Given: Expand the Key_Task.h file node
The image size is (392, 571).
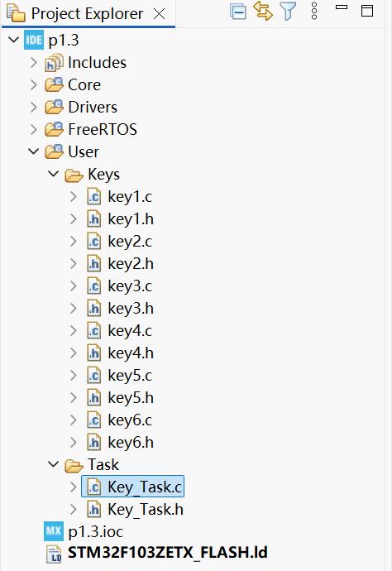Looking at the screenshot, I should pyautogui.click(x=74, y=509).
